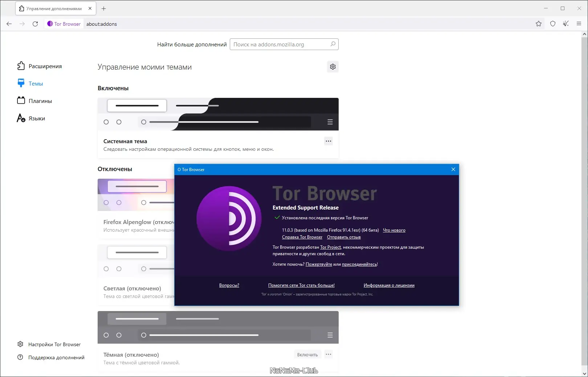
Task: Open a new tab with the plus button
Action: tap(104, 8)
